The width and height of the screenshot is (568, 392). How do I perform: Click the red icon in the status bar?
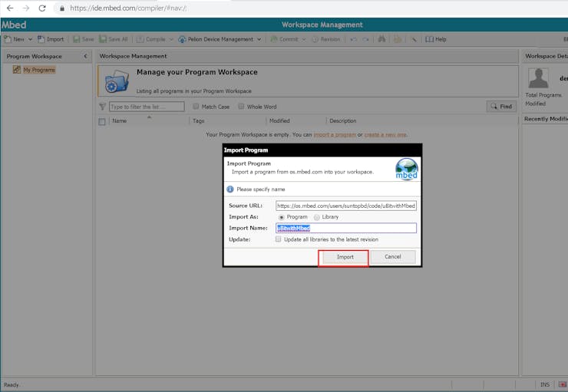(562, 385)
